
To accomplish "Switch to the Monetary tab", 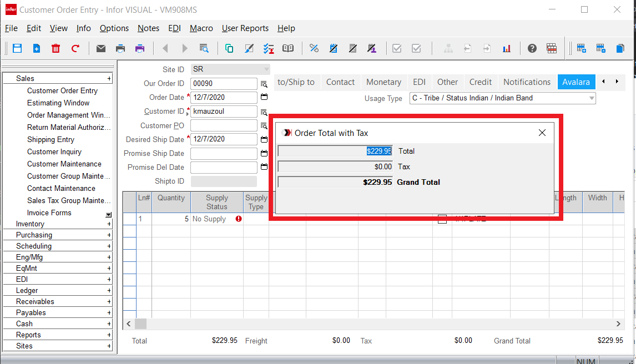I will 383,82.
